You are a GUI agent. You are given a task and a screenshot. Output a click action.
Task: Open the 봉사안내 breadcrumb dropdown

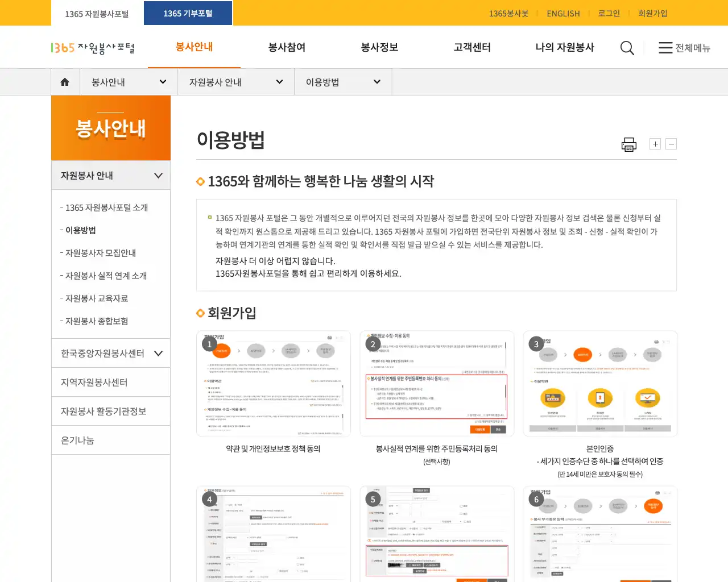coord(127,81)
